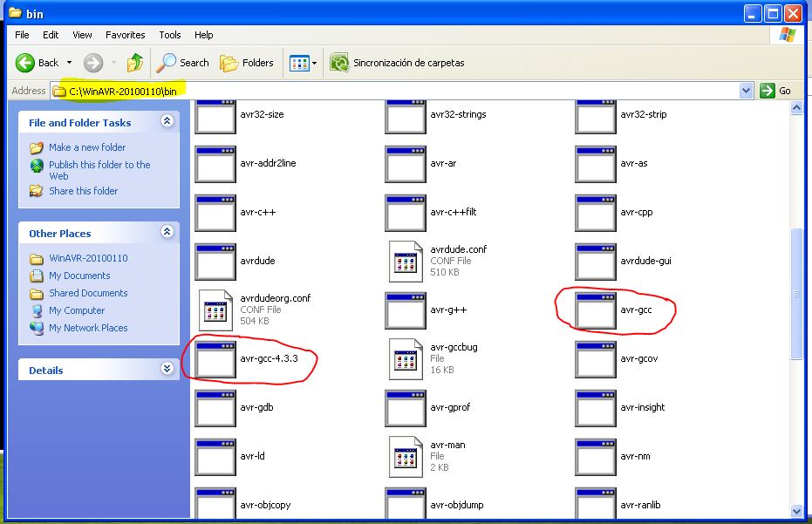The height and width of the screenshot is (524, 812).
Task: Click the avr-objdump file name
Action: click(457, 505)
